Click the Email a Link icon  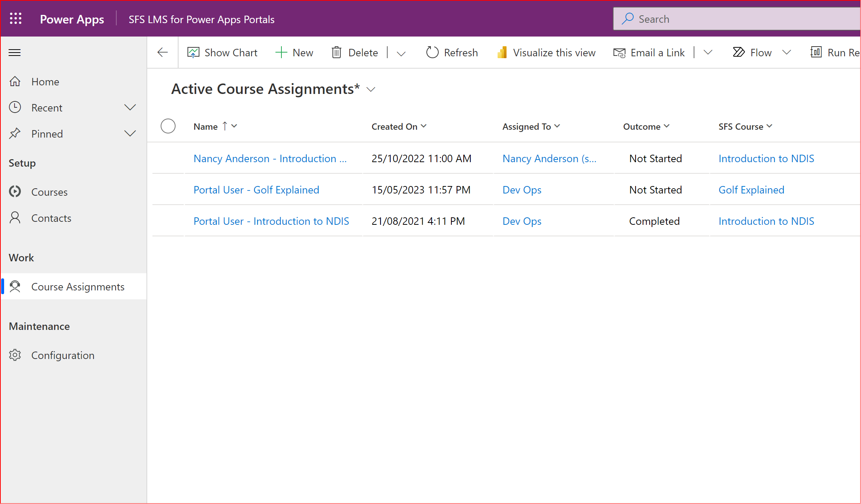click(x=619, y=53)
